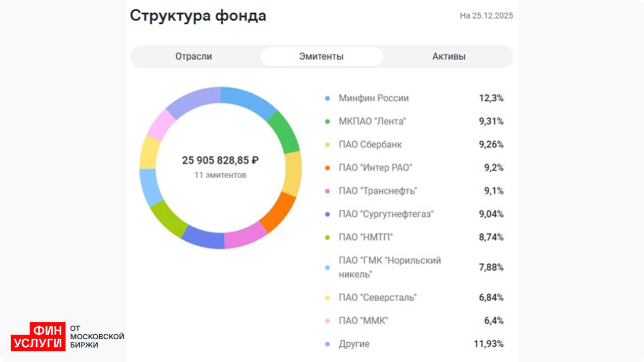
Task: Click the ПАО "ММК" legend label
Action: point(363,321)
